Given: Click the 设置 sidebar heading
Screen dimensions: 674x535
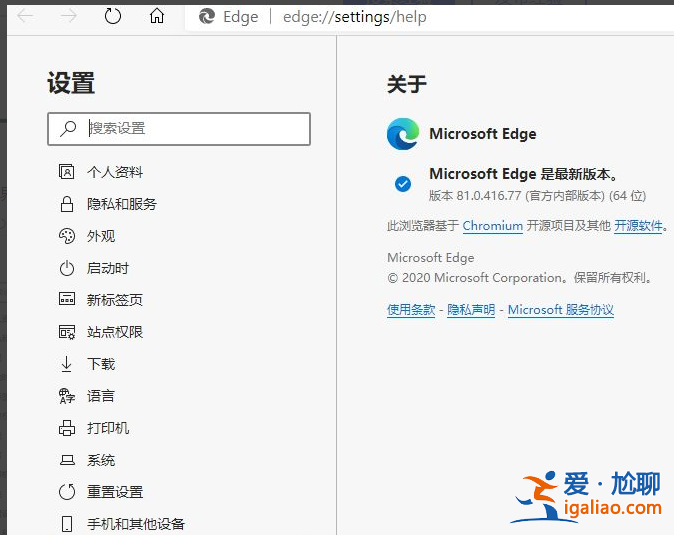Looking at the screenshot, I should [x=71, y=83].
